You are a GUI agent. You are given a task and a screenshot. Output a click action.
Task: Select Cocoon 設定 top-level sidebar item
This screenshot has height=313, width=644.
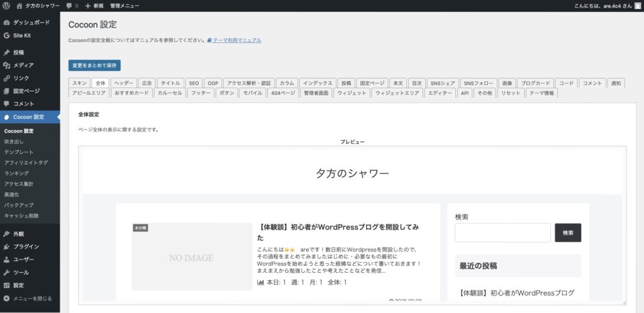click(30, 117)
